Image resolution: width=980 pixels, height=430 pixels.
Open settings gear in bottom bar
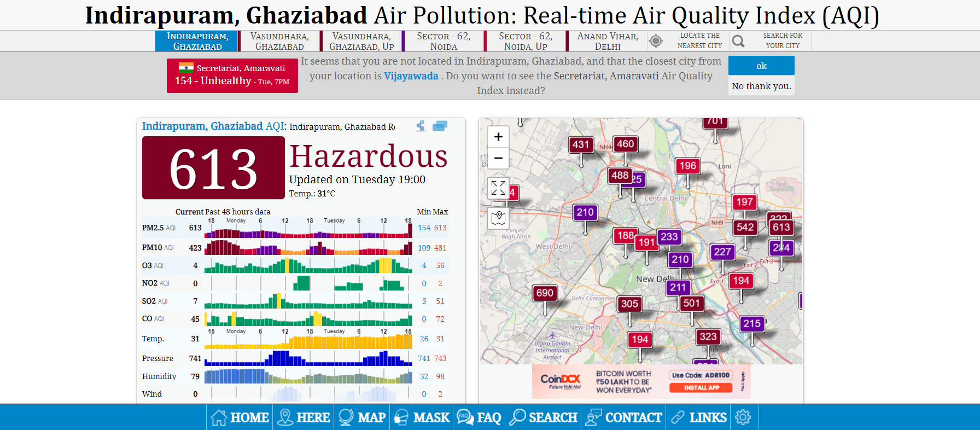(x=743, y=417)
